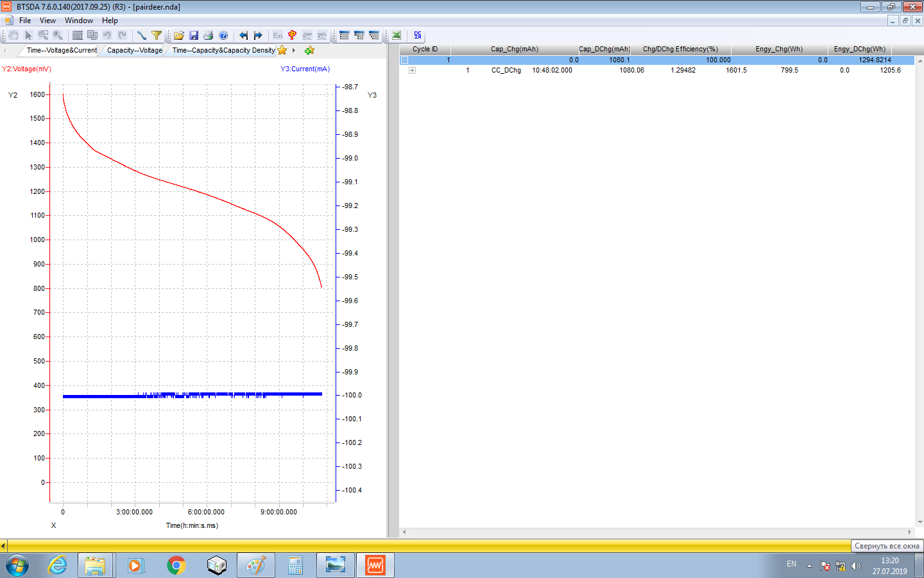
Task: Click Engy_DChg(Wh) column header
Action: pos(860,49)
